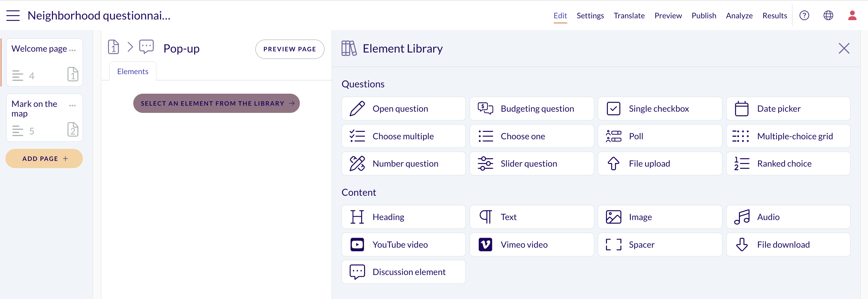Click the page 1 icon on Welcome page card
The width and height of the screenshot is (868, 299).
73,74
